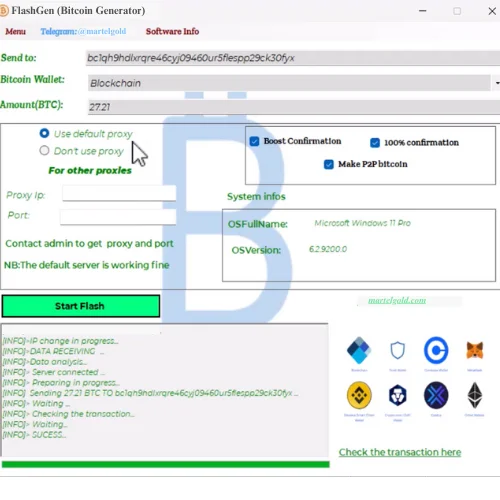Expand the Bitcoin Wallet dropdown arrow
The height and width of the screenshot is (500, 500).
tap(496, 83)
